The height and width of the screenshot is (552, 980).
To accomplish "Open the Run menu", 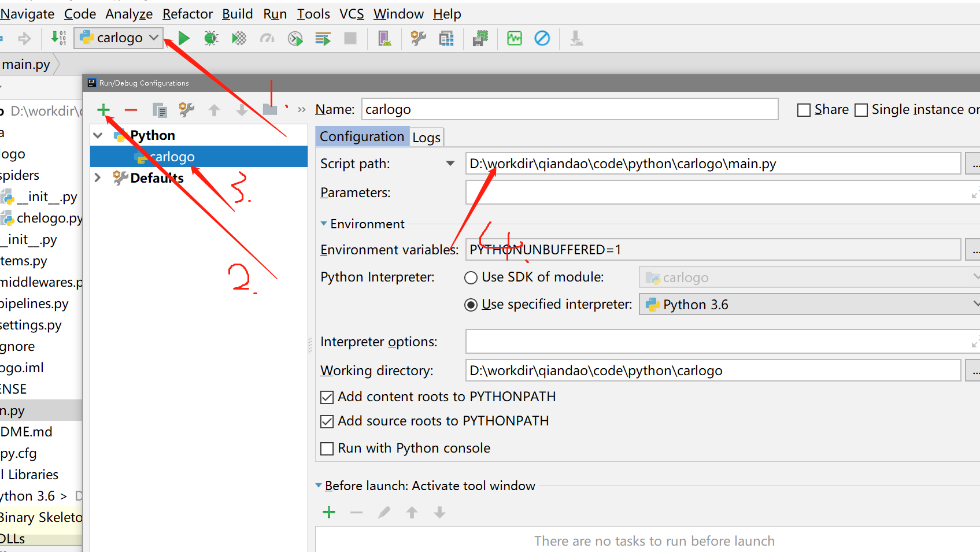I will 275,14.
